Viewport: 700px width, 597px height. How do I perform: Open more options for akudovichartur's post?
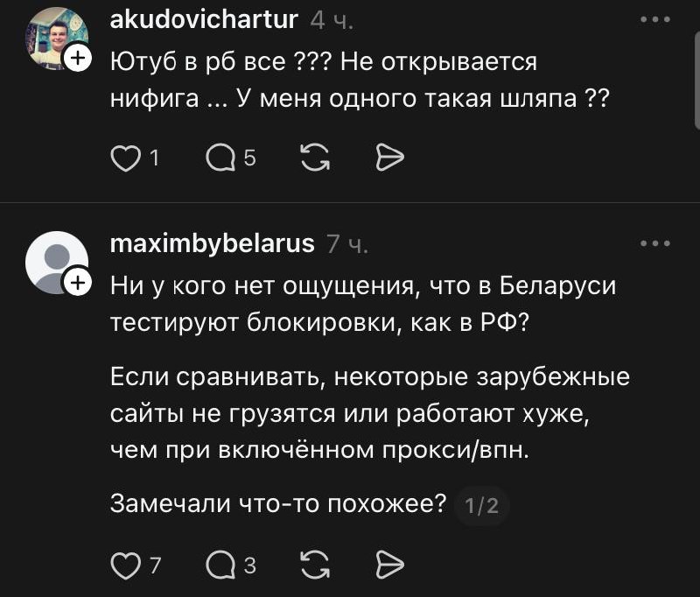654,19
